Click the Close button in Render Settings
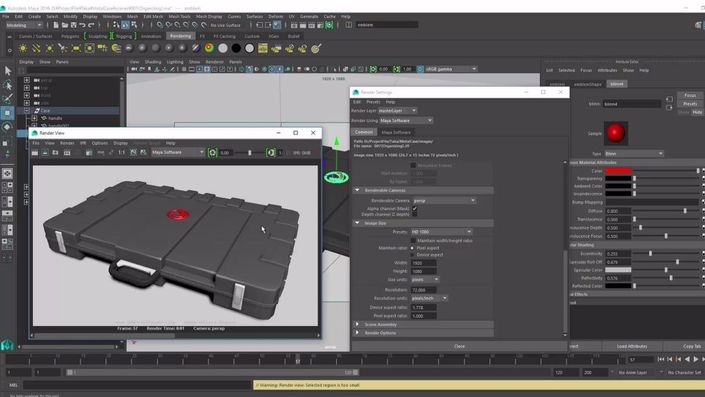The image size is (705, 397). click(x=460, y=346)
